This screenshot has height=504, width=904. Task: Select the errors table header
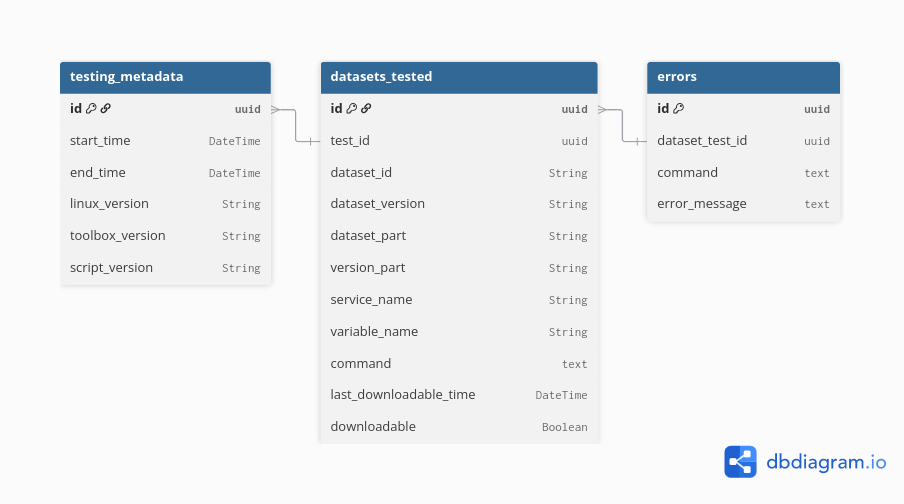click(743, 77)
